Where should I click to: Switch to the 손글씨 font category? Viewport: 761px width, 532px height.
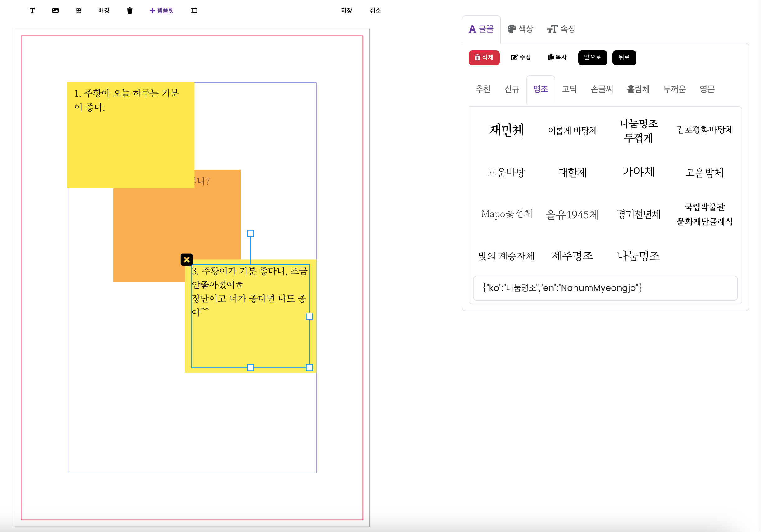(x=602, y=89)
